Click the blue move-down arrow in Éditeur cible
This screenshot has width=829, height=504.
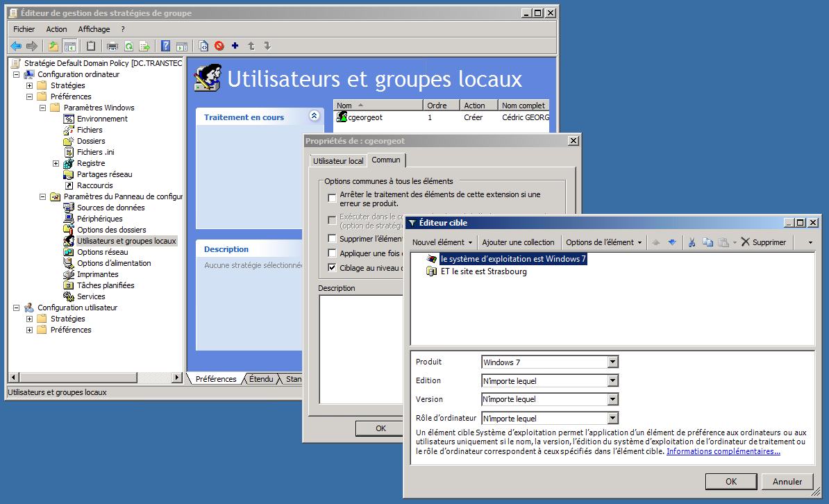(x=672, y=242)
